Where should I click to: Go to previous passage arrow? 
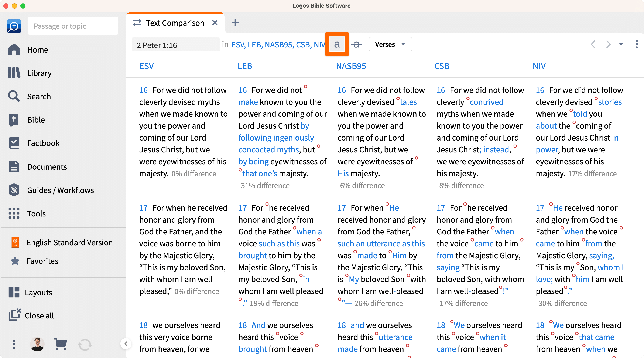point(593,44)
